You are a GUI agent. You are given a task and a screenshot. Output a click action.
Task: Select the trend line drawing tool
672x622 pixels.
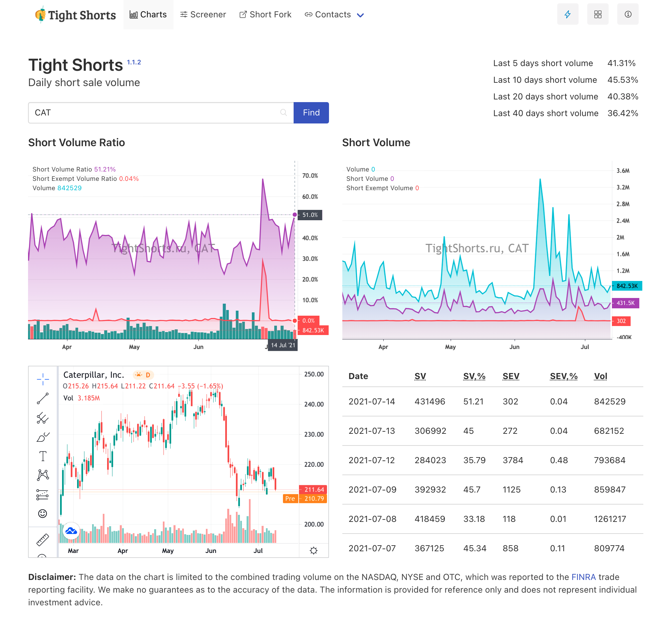43,398
